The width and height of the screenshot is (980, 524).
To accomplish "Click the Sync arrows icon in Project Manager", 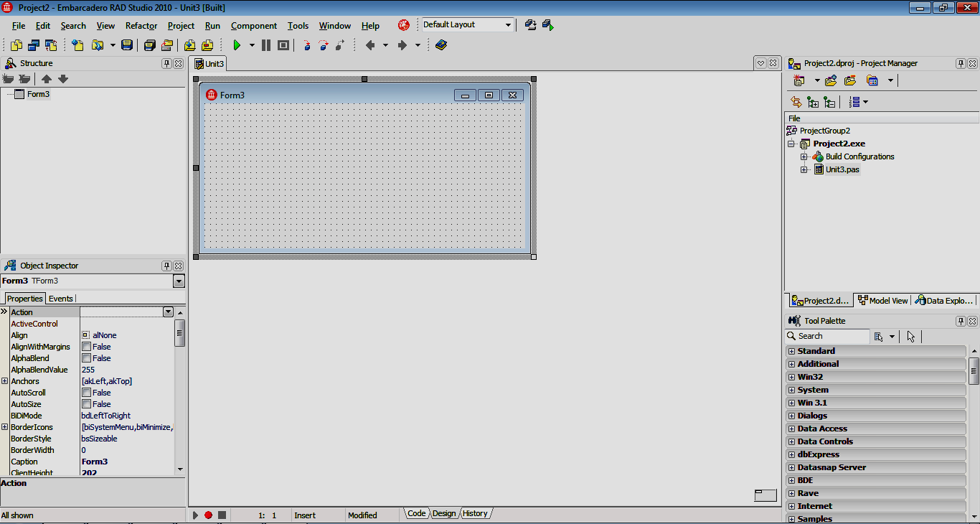I will [x=796, y=102].
